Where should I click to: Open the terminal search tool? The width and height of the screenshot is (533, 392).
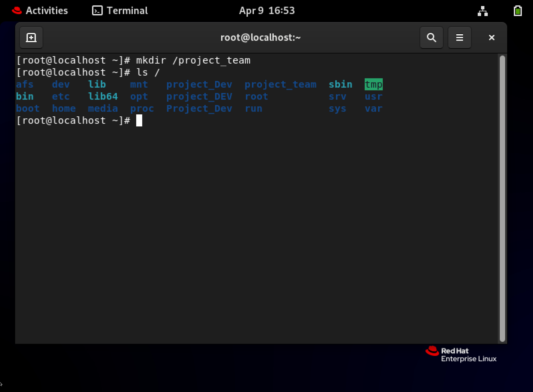coord(431,37)
